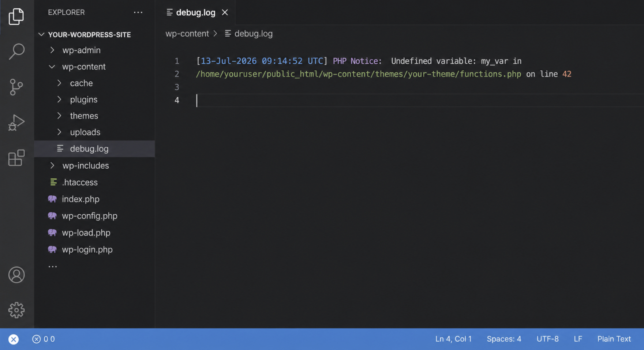Image resolution: width=644 pixels, height=350 pixels.
Task: Click the .htaccess file icon
Action: (x=53, y=182)
